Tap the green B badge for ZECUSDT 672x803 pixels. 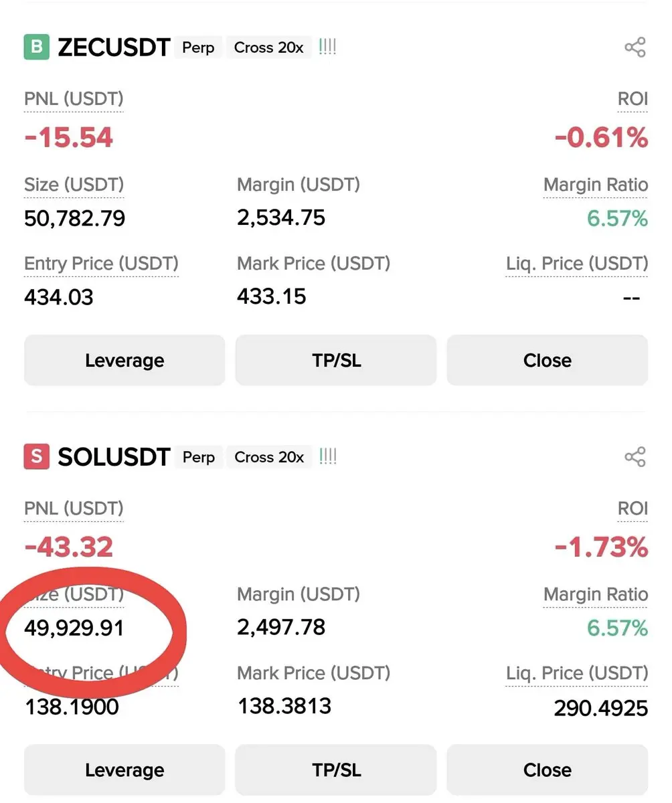point(37,48)
